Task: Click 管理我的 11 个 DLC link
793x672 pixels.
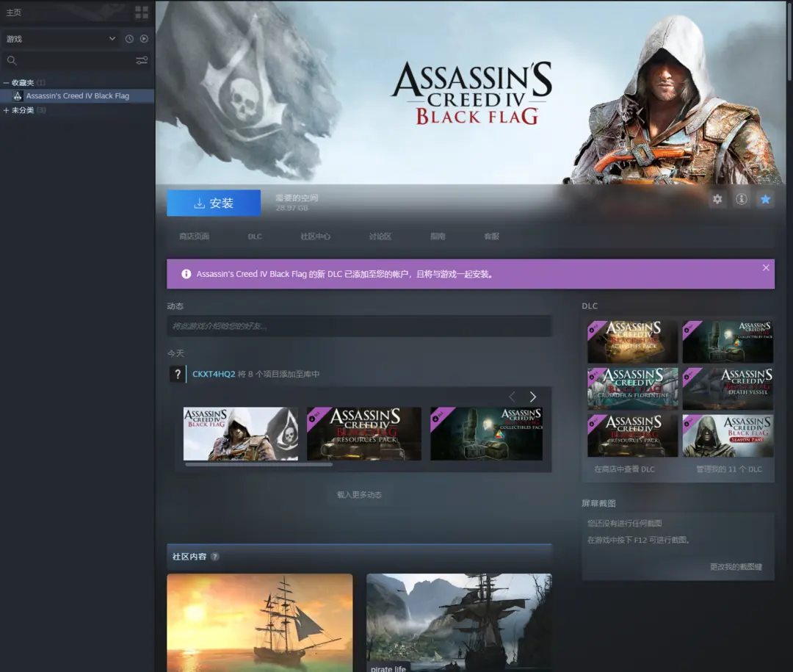Action: click(729, 469)
